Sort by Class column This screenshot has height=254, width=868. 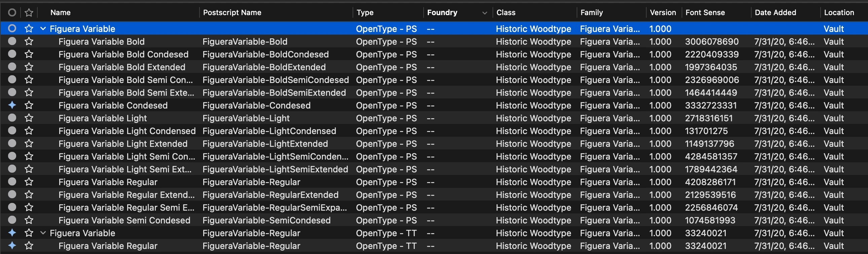pyautogui.click(x=506, y=13)
